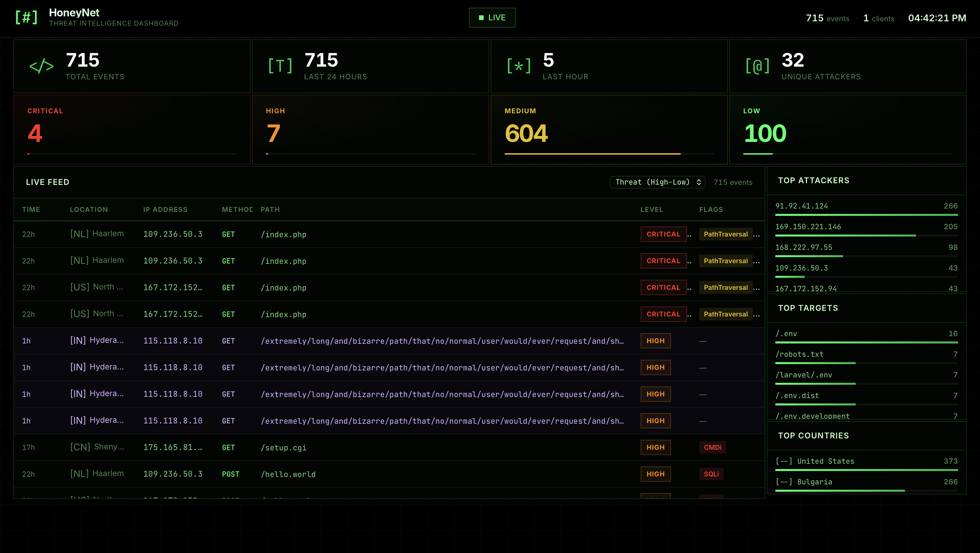Image resolution: width=980 pixels, height=553 pixels.
Task: Select the /.env target entry
Action: coord(866,336)
